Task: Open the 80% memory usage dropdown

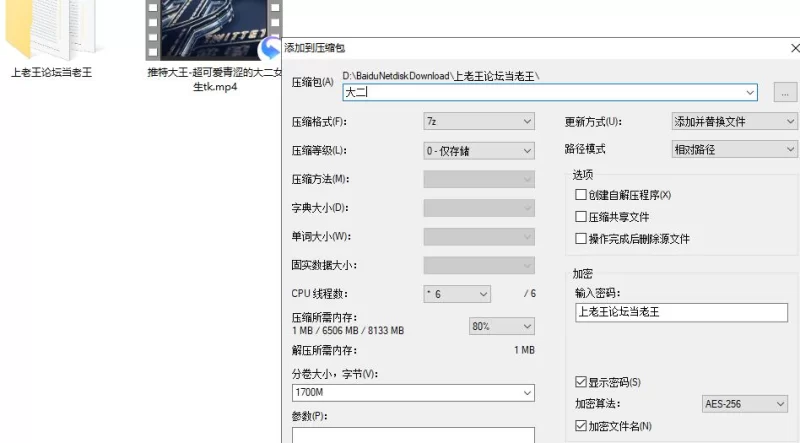Action: click(x=502, y=326)
